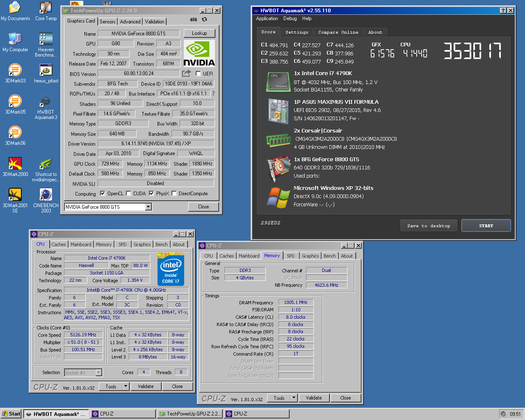Viewport: 525px width, 420px height.
Task: Click RAM module icon in Aquamark
Action: point(278,140)
